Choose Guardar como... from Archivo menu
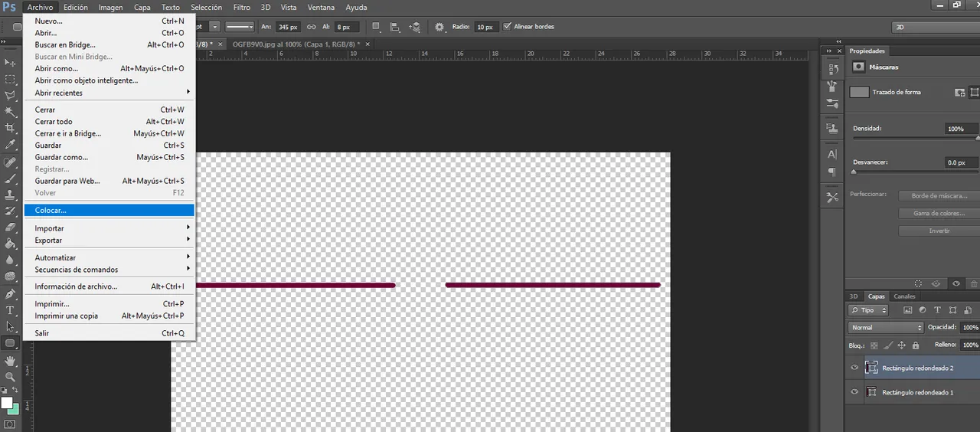Screen dimensions: 980x432 (x=61, y=157)
